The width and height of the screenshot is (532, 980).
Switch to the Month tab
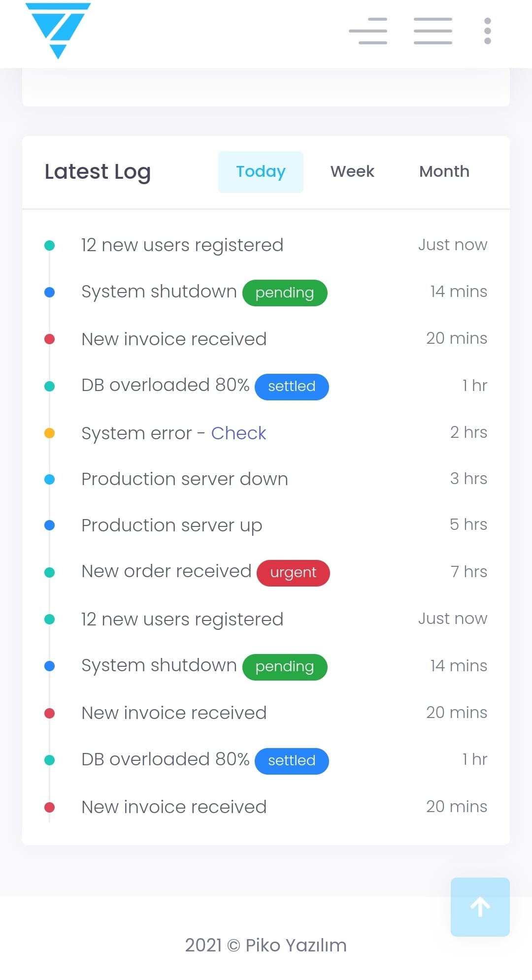(444, 172)
